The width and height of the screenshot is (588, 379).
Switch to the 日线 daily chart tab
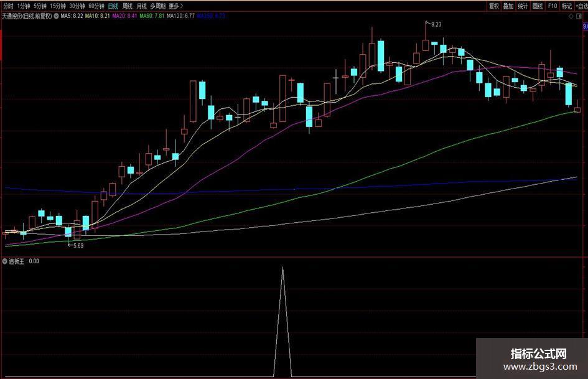tap(113, 6)
